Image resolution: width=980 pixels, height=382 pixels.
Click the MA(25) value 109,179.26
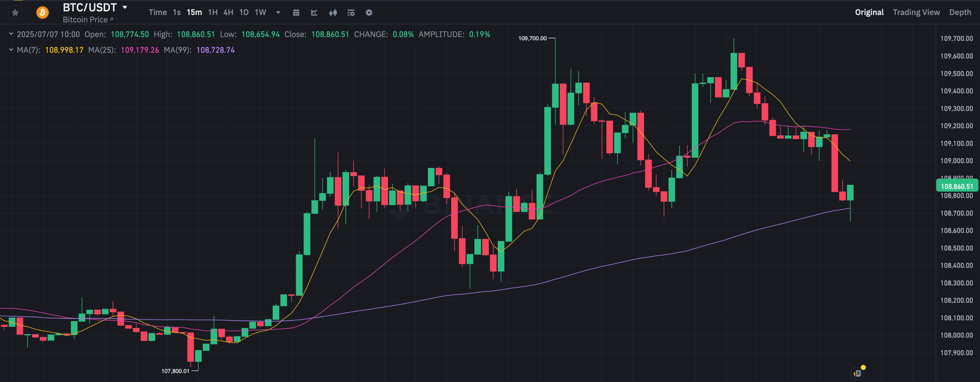tap(140, 50)
